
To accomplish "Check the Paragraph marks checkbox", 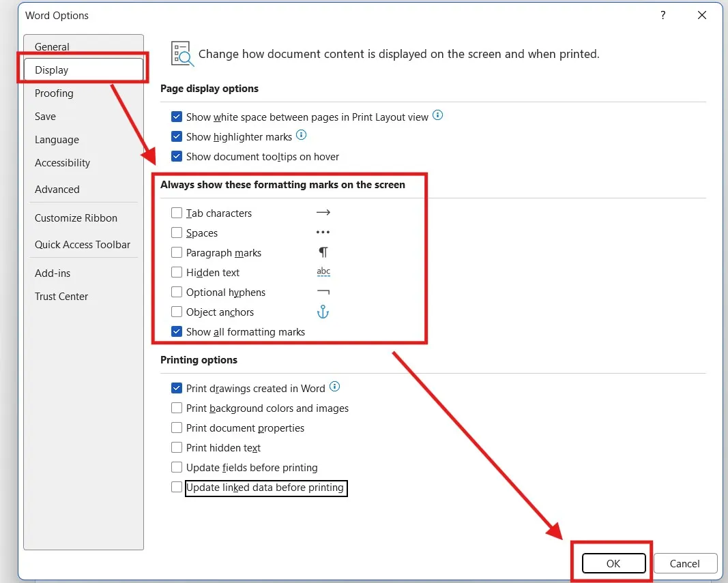I will tap(177, 252).
